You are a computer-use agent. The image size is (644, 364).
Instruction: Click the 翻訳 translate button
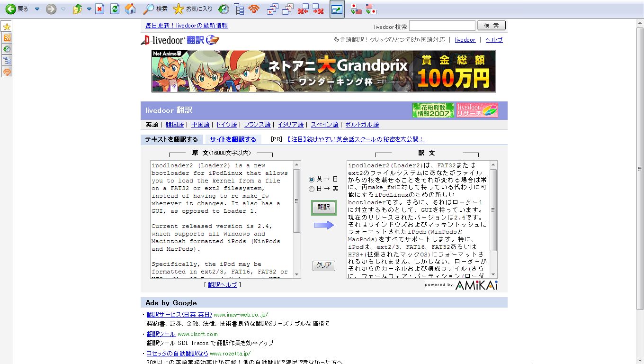pyautogui.click(x=324, y=208)
